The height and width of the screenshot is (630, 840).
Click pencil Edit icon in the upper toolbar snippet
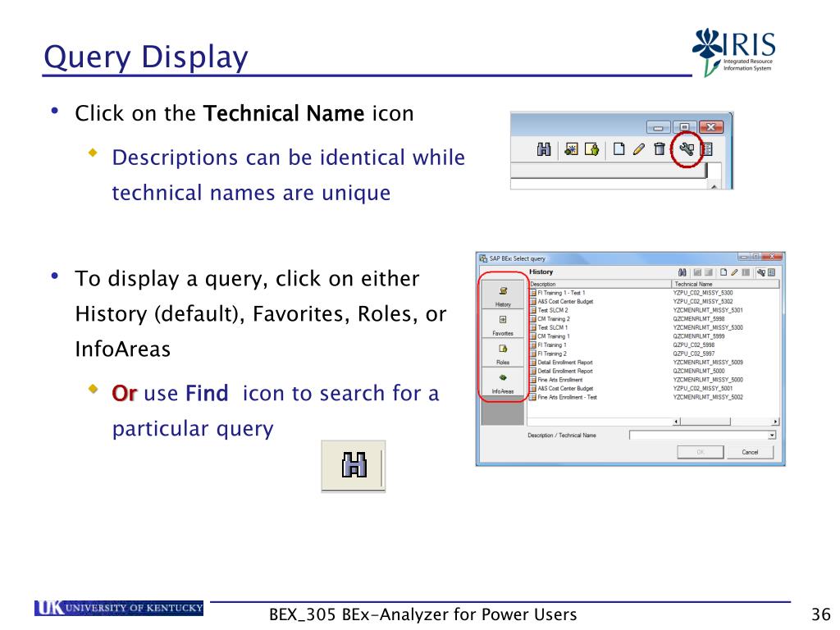click(x=638, y=149)
